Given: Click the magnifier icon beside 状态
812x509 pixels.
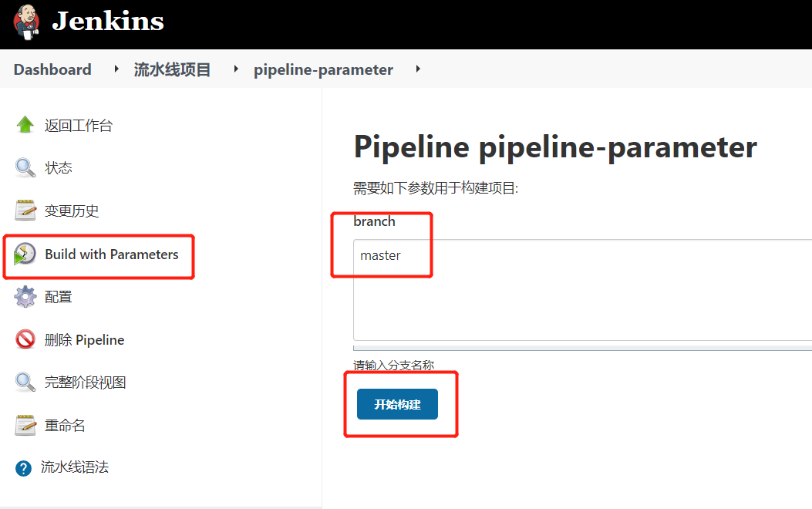Looking at the screenshot, I should (25, 168).
